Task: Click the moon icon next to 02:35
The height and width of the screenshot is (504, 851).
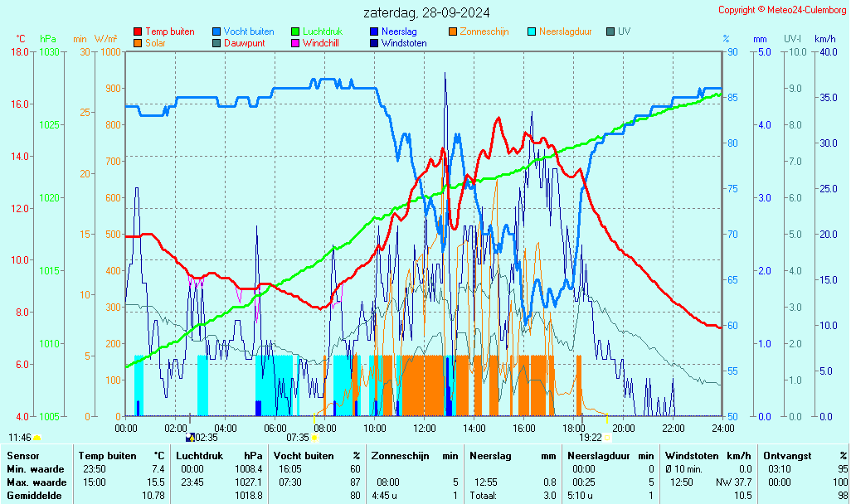Action: pos(190,437)
